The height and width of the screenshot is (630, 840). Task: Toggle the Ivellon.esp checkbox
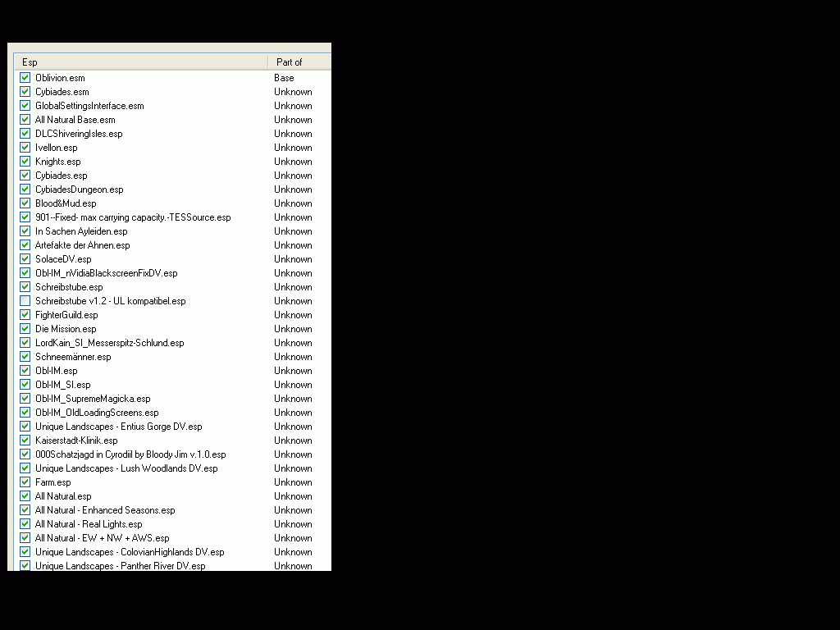coord(25,148)
